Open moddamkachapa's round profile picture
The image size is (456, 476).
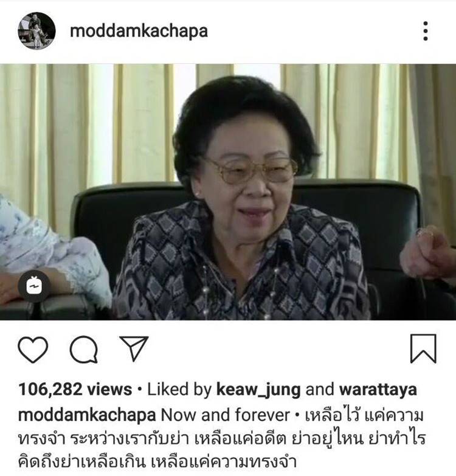(x=36, y=30)
